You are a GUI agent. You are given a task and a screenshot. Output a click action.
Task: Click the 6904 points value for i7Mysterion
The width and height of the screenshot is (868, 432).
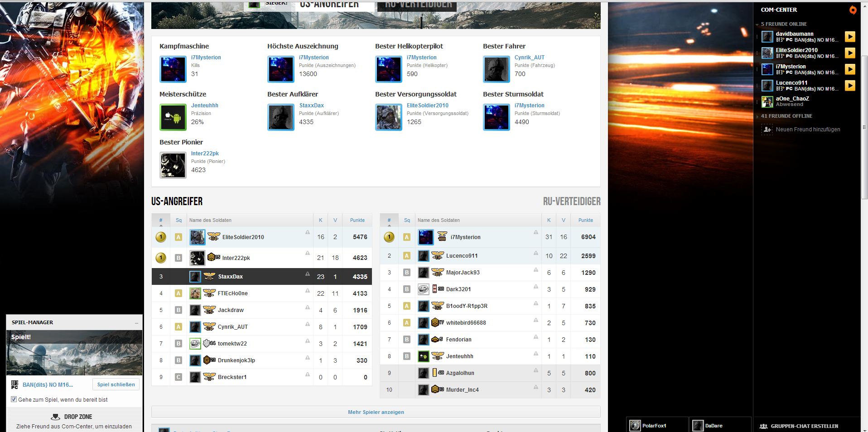(x=588, y=237)
